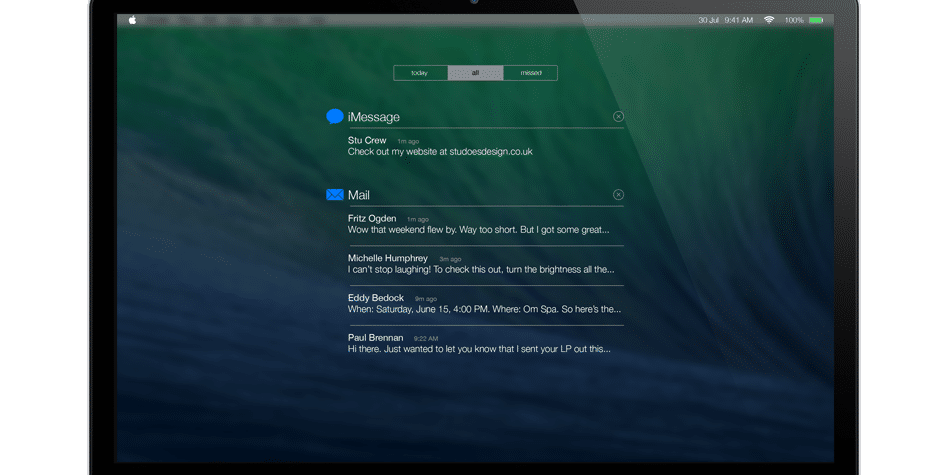This screenshot has width=950, height=475.
Task: Click the blue Mail envelope icon
Action: (x=335, y=195)
